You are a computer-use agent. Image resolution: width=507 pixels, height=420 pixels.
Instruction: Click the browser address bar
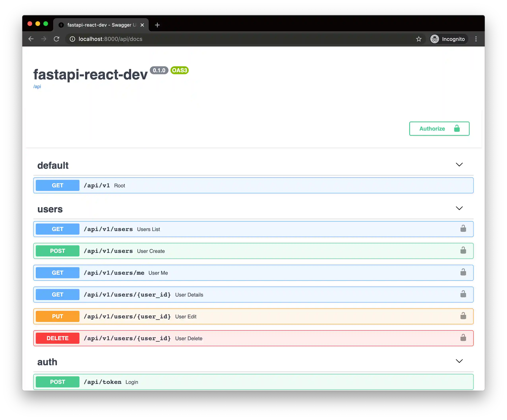click(169, 39)
